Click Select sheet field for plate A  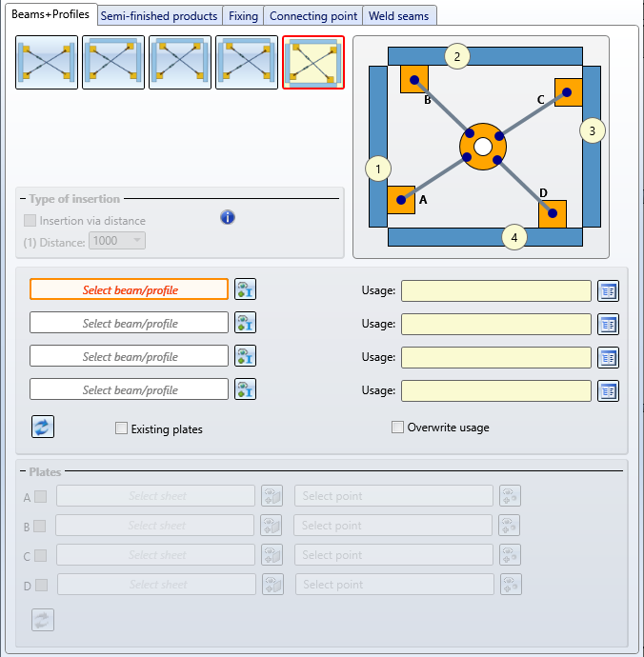(155, 496)
